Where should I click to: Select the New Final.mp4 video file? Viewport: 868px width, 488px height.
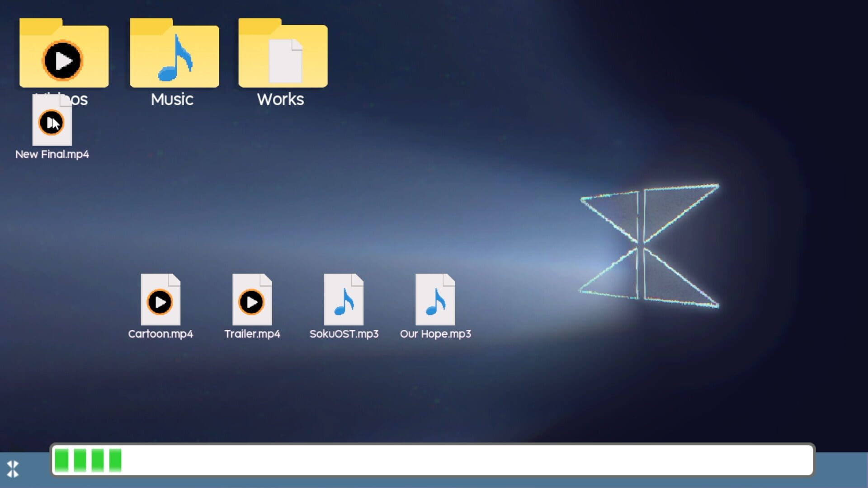52,122
